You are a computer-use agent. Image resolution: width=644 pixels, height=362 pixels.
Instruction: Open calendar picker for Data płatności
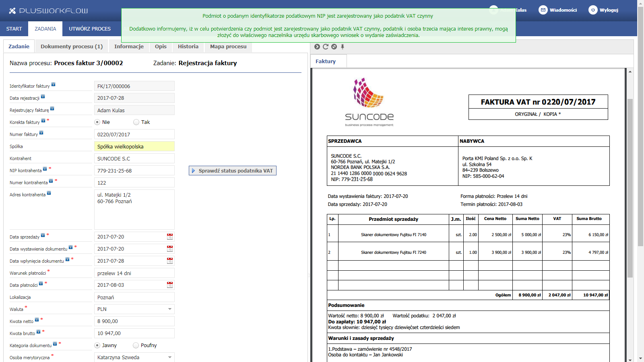[x=170, y=285]
